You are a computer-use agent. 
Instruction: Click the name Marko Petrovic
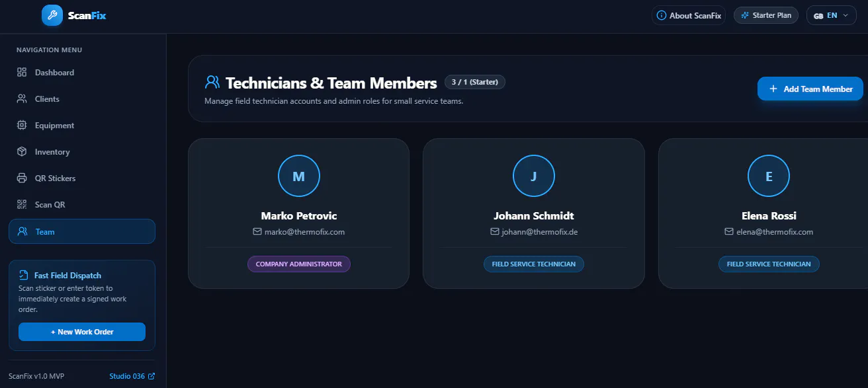coord(299,215)
